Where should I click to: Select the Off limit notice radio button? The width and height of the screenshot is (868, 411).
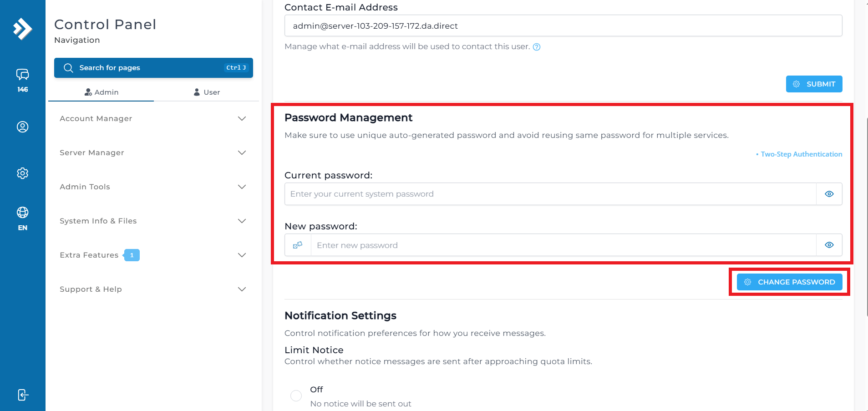296,396
